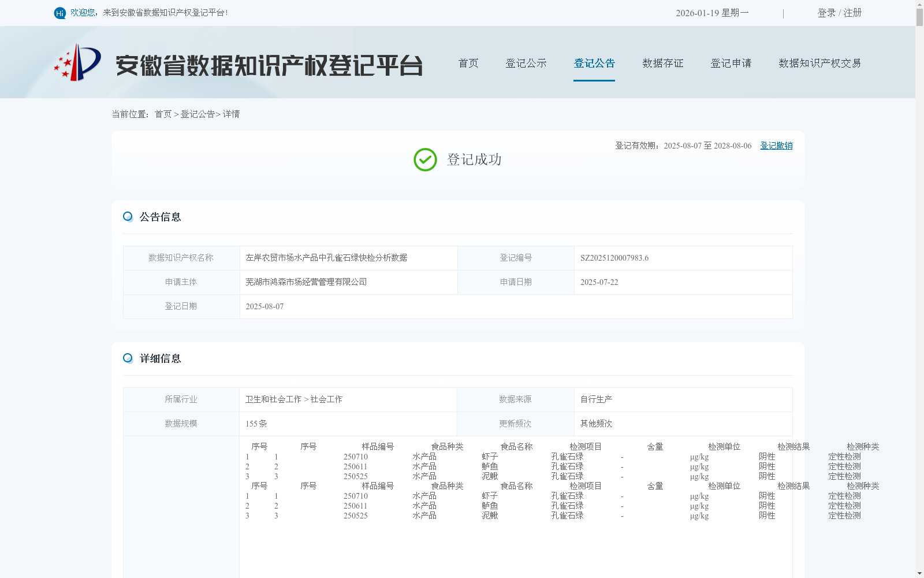The image size is (924, 578).
Task: Click the green success checkmark icon
Action: [x=425, y=160]
